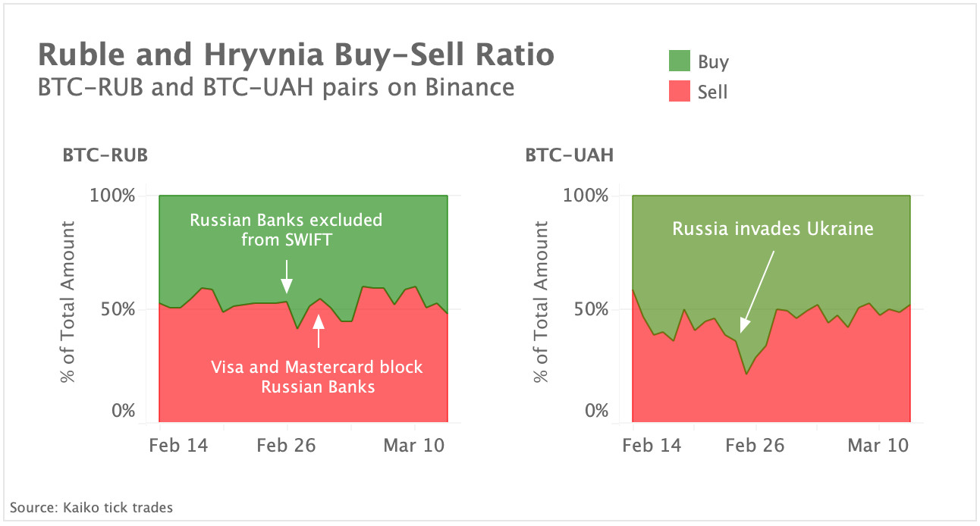Click the BTC-RUB chart title
This screenshot has height=526, width=980.
pyautogui.click(x=105, y=156)
